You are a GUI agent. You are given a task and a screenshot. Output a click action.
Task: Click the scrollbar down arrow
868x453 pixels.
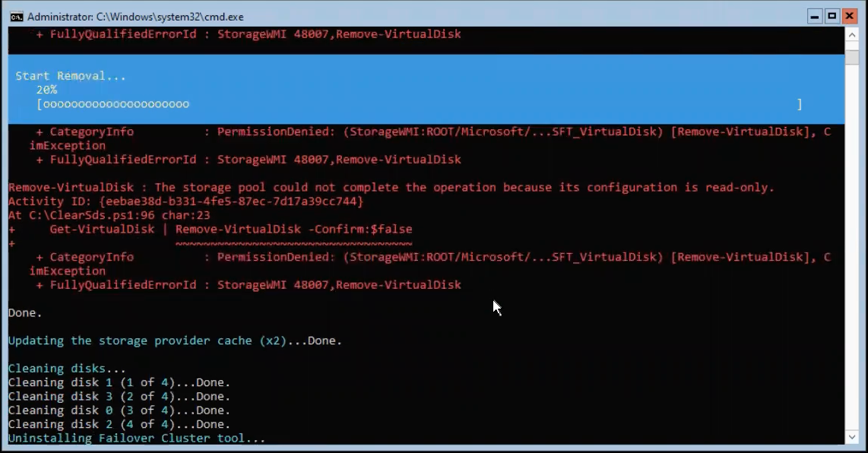852,437
